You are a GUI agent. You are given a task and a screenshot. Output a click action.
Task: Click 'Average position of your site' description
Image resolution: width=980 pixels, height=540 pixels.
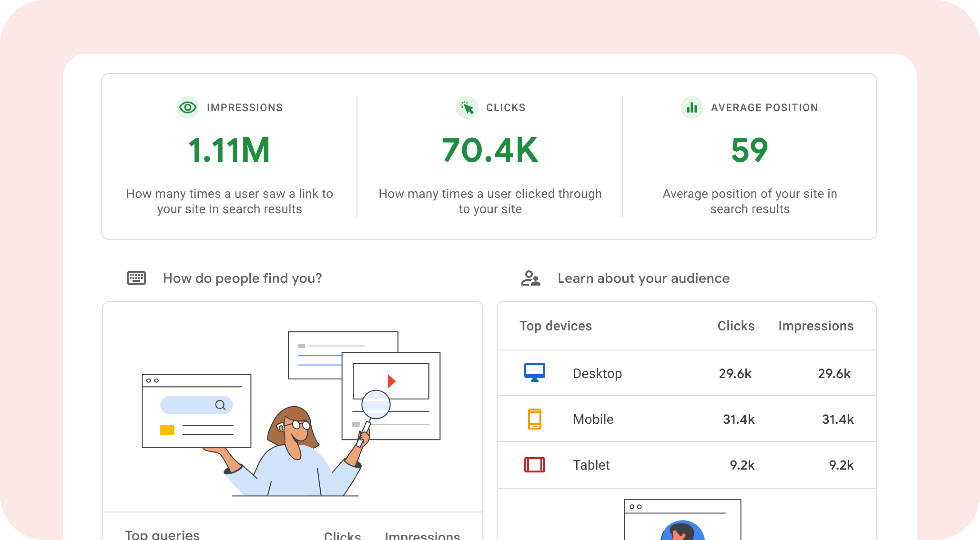pyautogui.click(x=750, y=201)
